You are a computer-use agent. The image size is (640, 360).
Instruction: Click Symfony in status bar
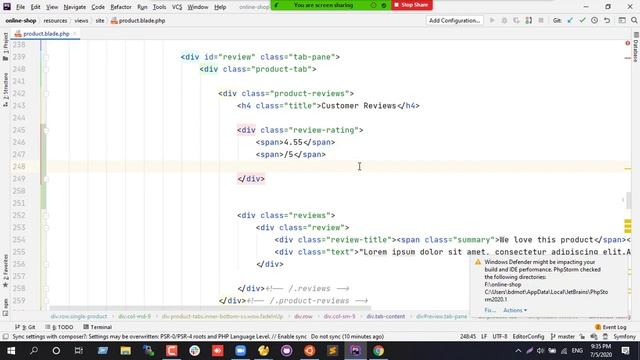click(624, 337)
